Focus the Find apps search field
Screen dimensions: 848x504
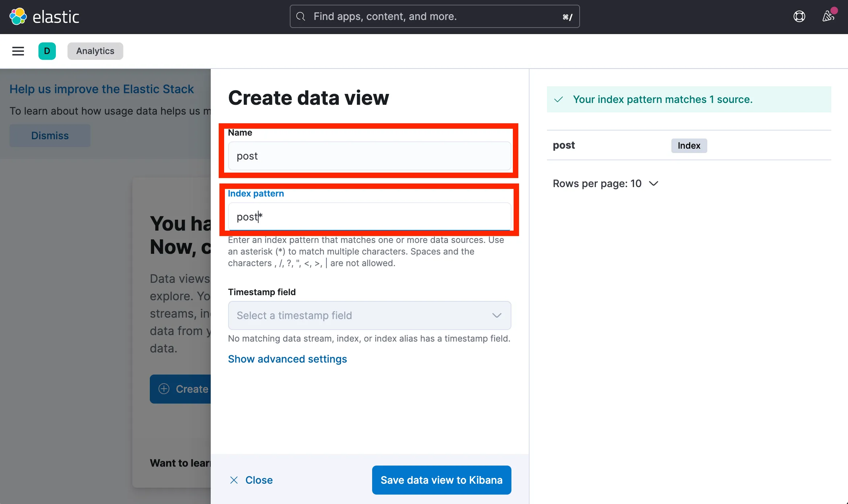435,16
